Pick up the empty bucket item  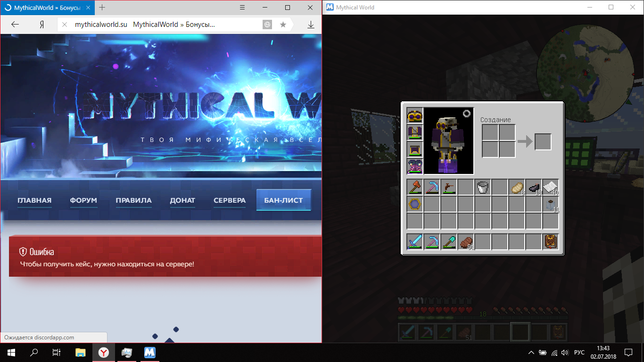click(483, 188)
